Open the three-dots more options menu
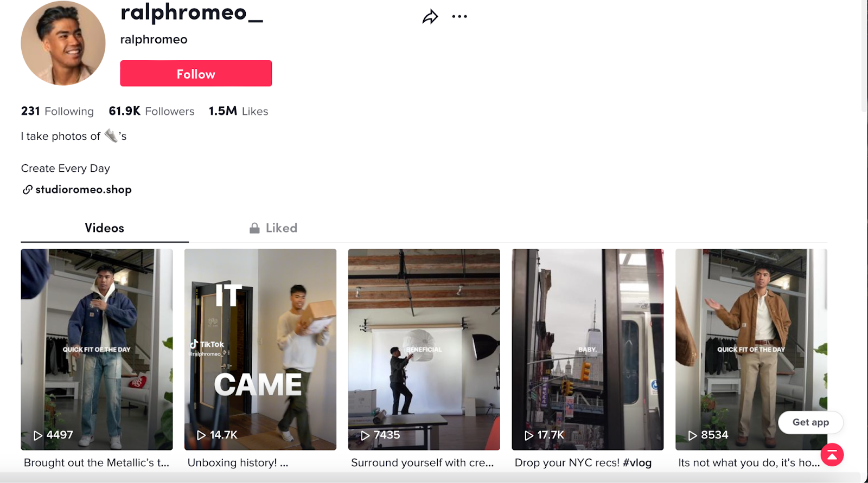 pyautogui.click(x=459, y=17)
